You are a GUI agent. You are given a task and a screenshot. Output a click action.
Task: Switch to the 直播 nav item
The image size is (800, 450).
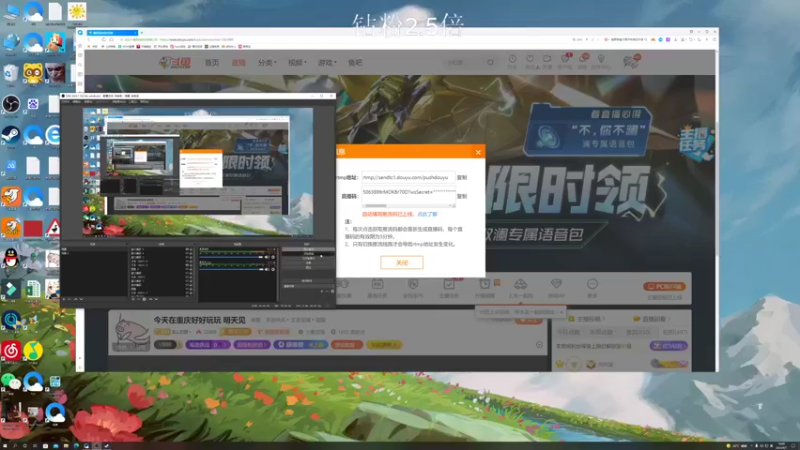[238, 63]
